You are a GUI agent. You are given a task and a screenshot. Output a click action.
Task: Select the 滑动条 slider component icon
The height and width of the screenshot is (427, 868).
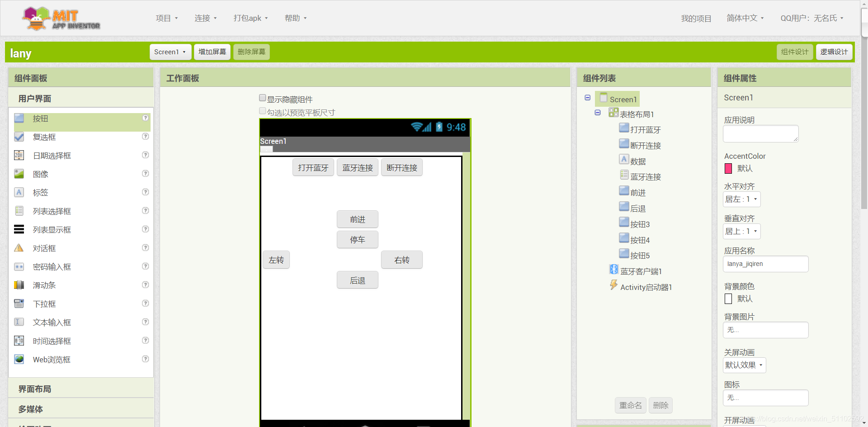19,285
